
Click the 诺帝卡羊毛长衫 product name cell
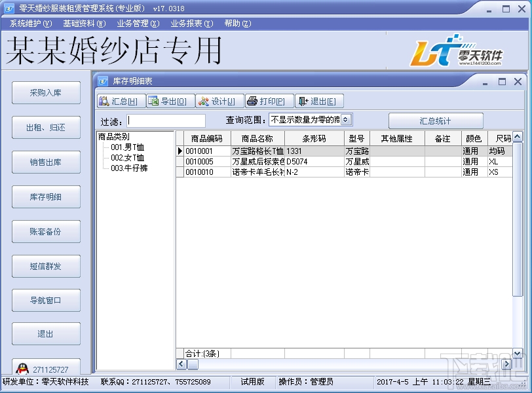[x=258, y=172]
